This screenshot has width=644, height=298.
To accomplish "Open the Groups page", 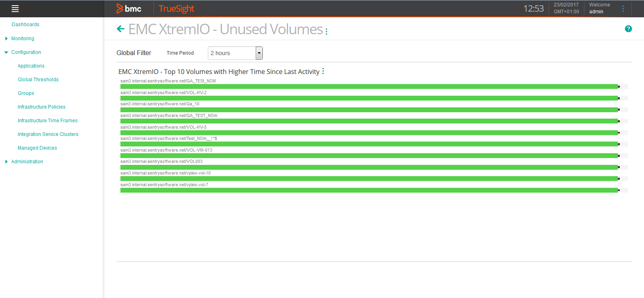I will coord(26,93).
